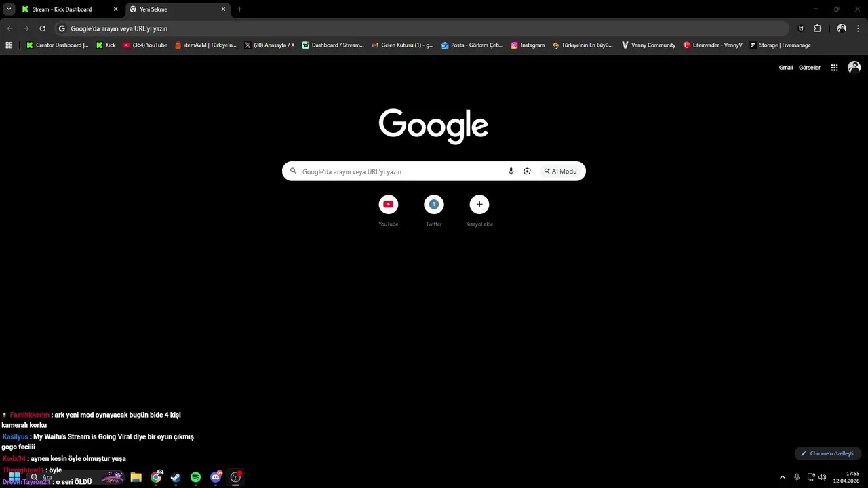Screen dimensions: 868x488
Task: Open the Chrome profile avatar in toolbar
Action: [842, 28]
